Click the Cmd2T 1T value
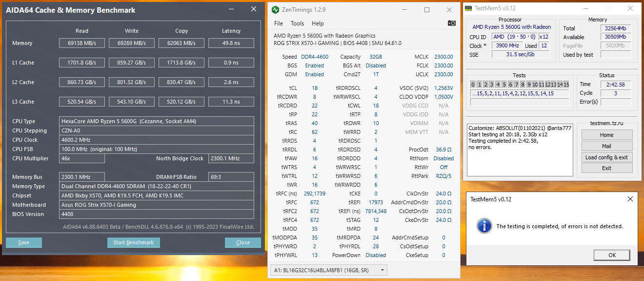Image resolution: width=644 pixels, height=281 pixels. (x=376, y=74)
